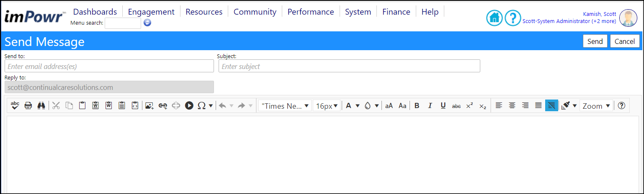The image size is (644, 194).
Task: Click the insert media play icon
Action: tap(189, 106)
